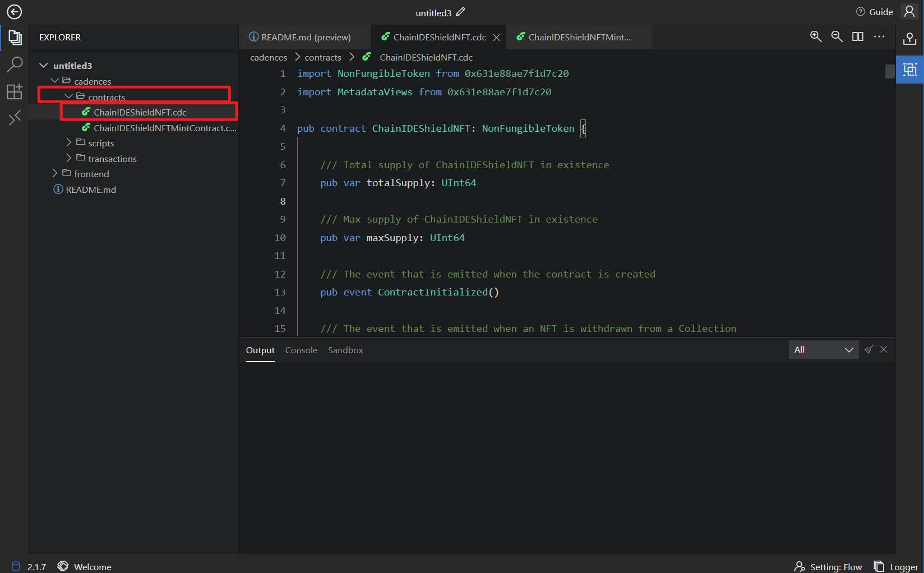Open the user account profile icon

point(909,12)
